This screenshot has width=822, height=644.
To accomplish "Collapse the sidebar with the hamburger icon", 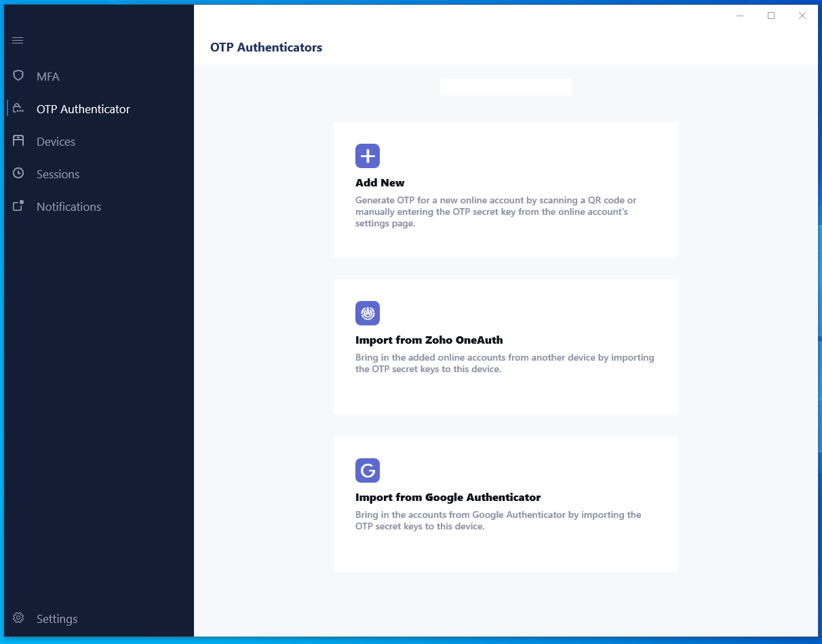I will (18, 41).
